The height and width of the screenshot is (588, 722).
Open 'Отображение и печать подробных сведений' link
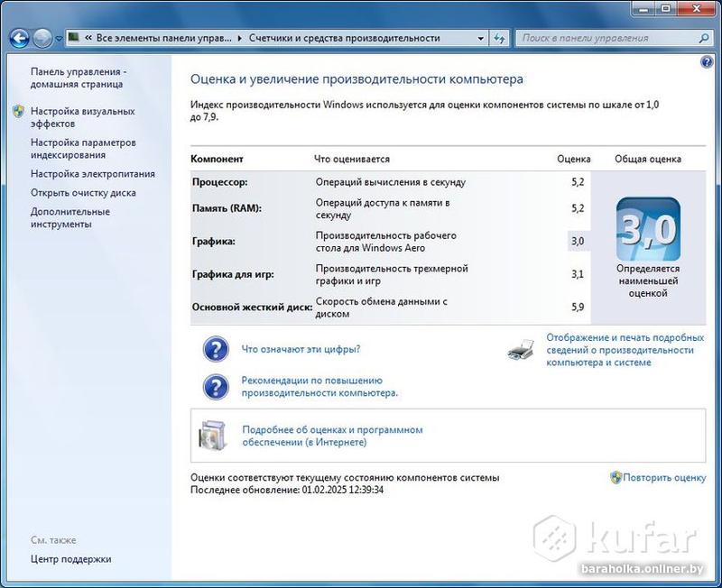[625, 350]
